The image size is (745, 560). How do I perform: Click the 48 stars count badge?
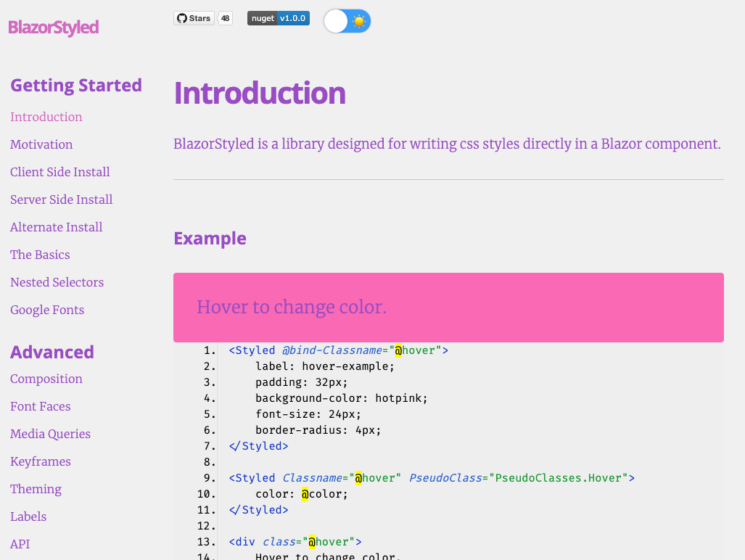click(225, 19)
